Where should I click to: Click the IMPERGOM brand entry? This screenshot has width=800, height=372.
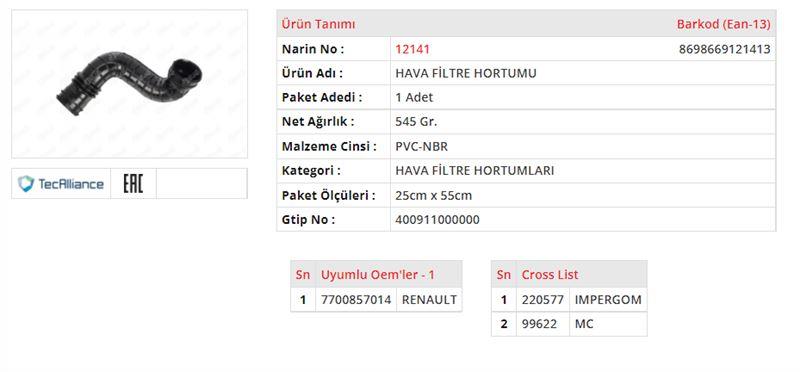[608, 300]
